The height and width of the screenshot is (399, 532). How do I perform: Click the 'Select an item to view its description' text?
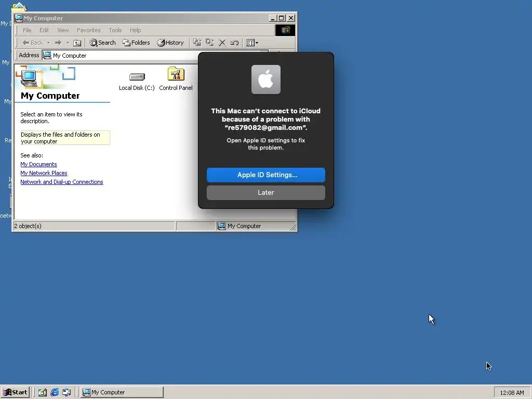pos(51,118)
